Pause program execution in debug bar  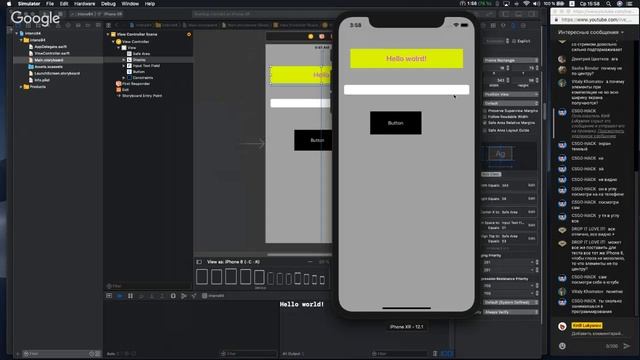pyautogui.click(x=130, y=296)
